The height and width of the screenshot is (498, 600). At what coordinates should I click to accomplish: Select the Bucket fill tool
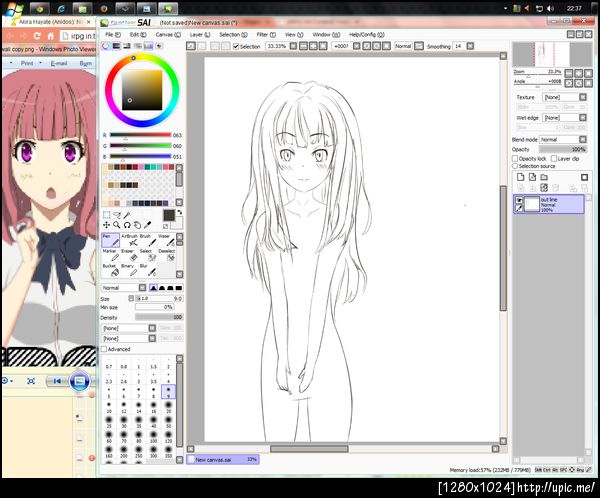[110, 270]
